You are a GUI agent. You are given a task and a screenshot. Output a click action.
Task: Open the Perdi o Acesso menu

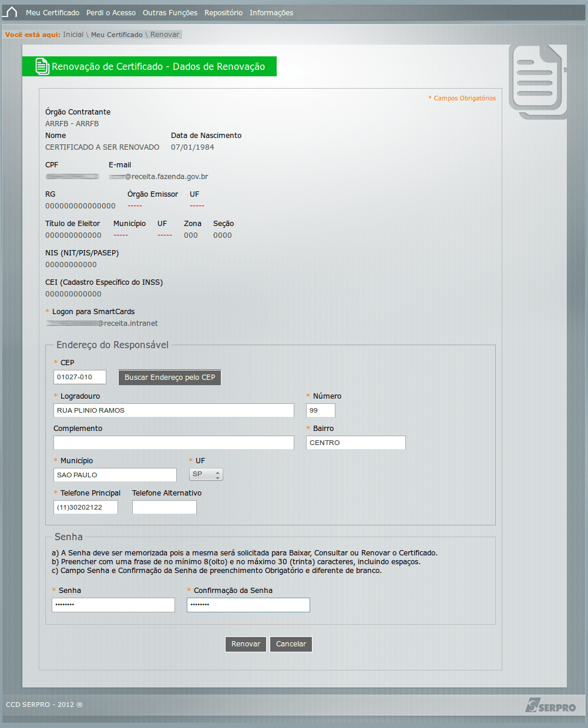[111, 13]
